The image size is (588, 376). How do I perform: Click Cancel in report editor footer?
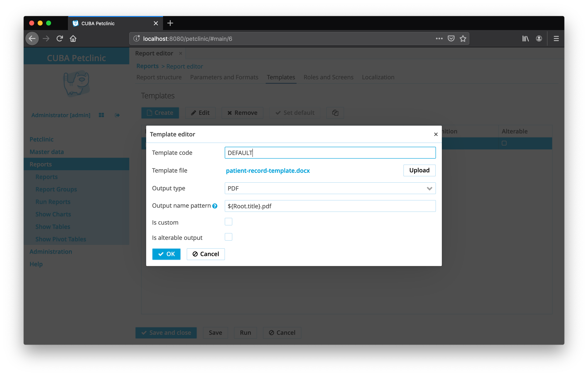point(282,333)
